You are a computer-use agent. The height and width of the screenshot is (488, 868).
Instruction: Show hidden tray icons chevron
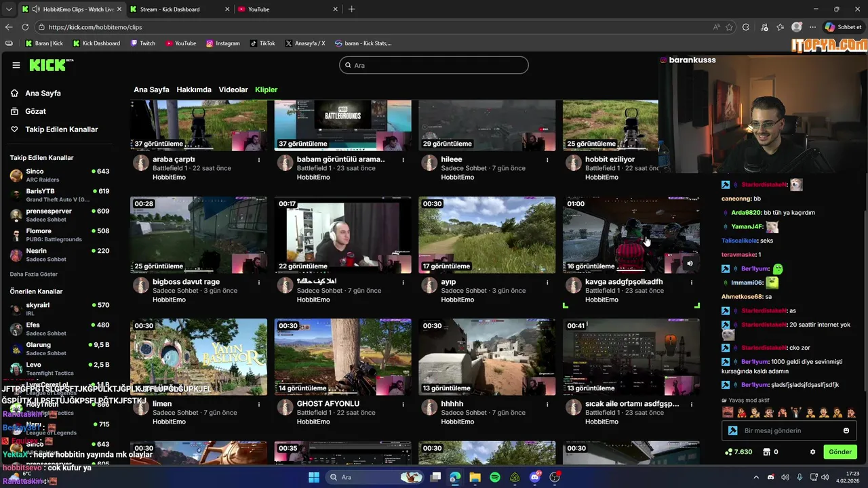(756, 477)
